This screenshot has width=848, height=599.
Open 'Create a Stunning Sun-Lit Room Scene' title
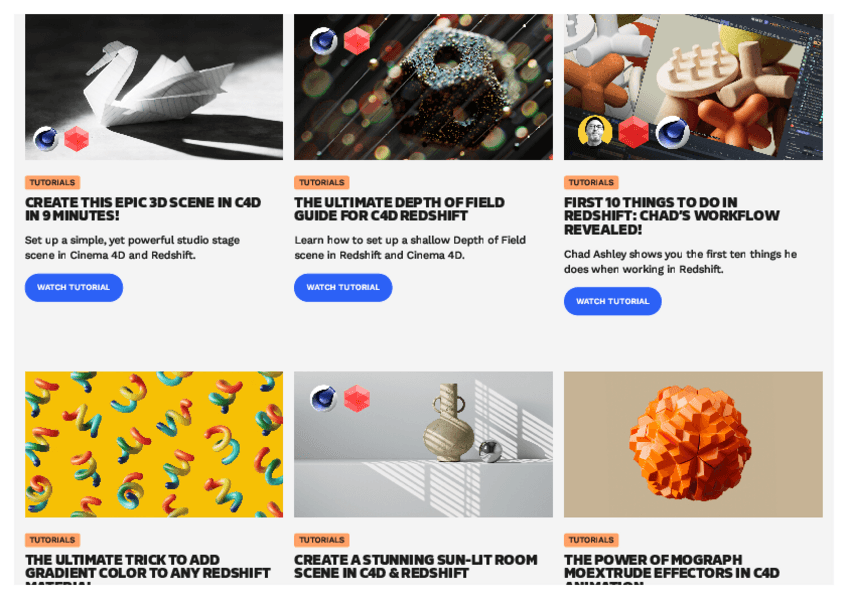click(415, 566)
